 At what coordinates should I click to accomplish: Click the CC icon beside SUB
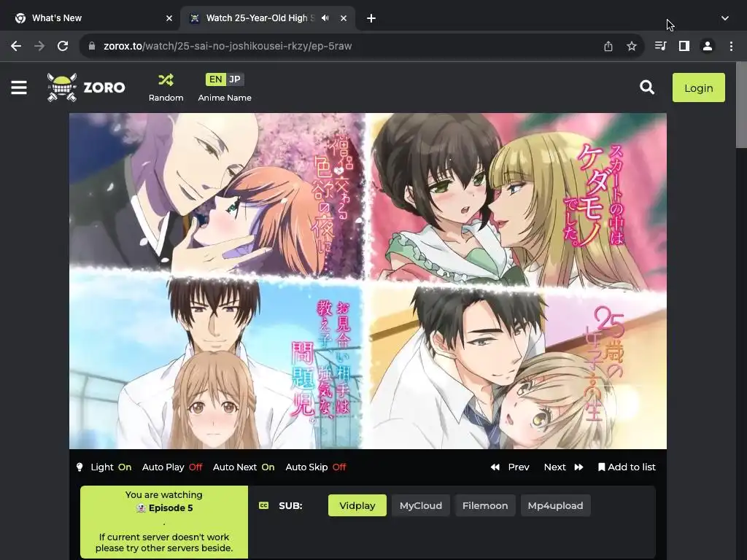click(263, 506)
